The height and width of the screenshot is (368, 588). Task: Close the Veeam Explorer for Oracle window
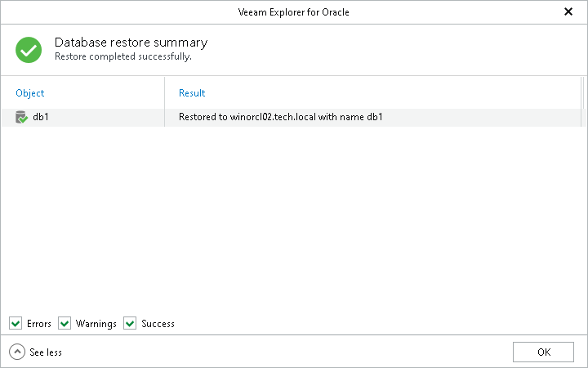pos(568,11)
